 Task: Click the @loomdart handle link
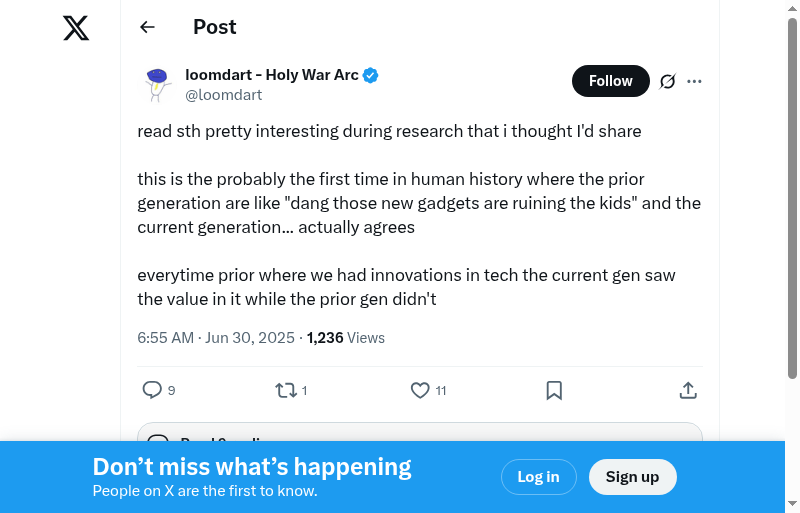223,95
